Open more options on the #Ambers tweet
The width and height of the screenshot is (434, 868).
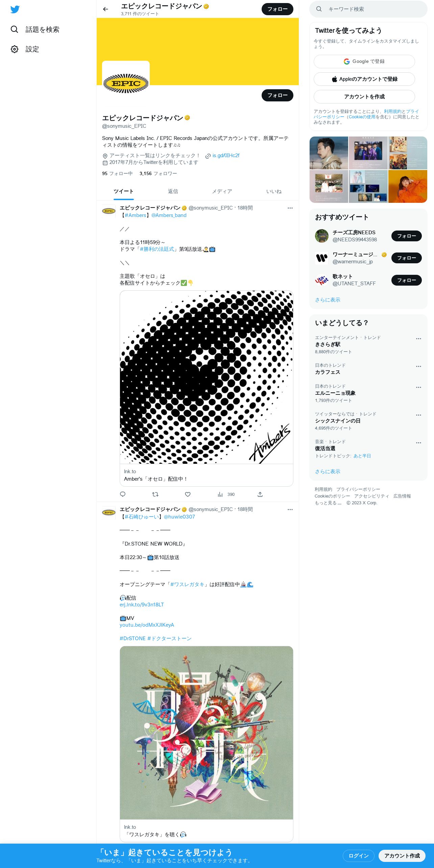coord(290,208)
